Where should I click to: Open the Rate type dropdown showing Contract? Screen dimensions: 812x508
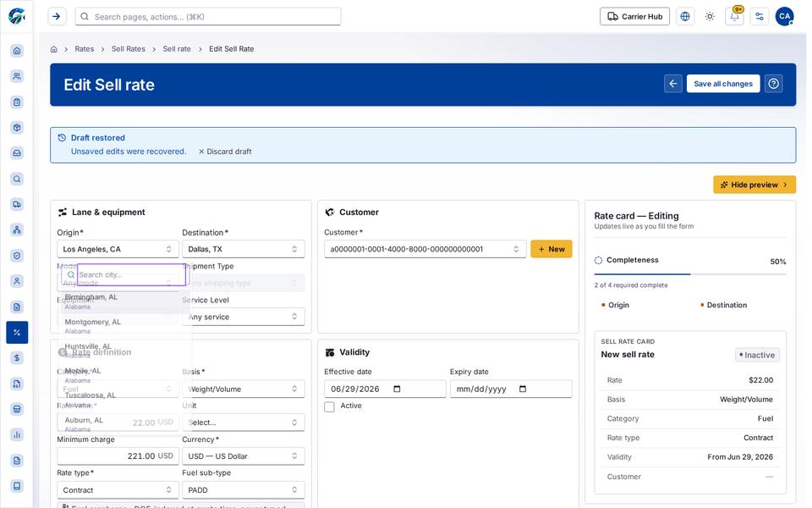click(118, 490)
